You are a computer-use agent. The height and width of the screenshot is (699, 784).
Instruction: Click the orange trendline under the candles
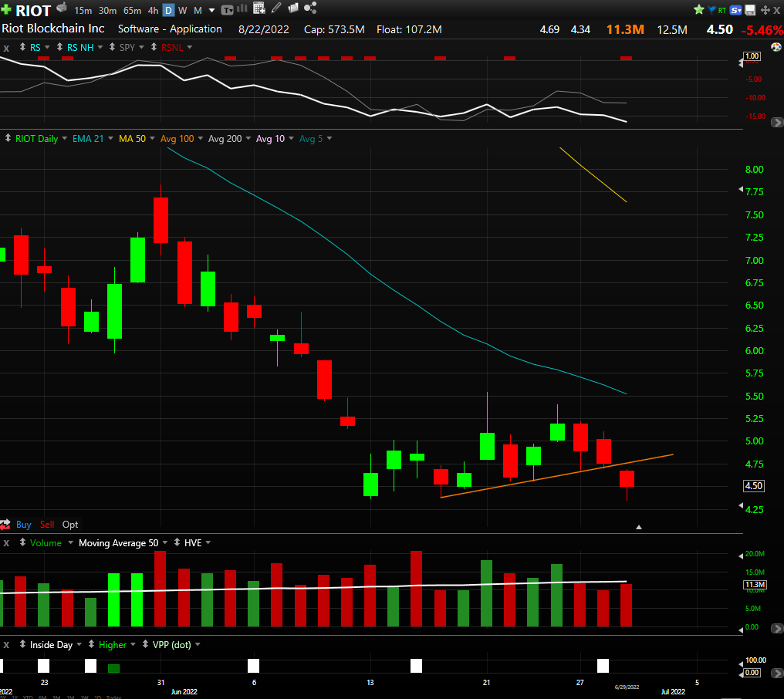coord(557,476)
